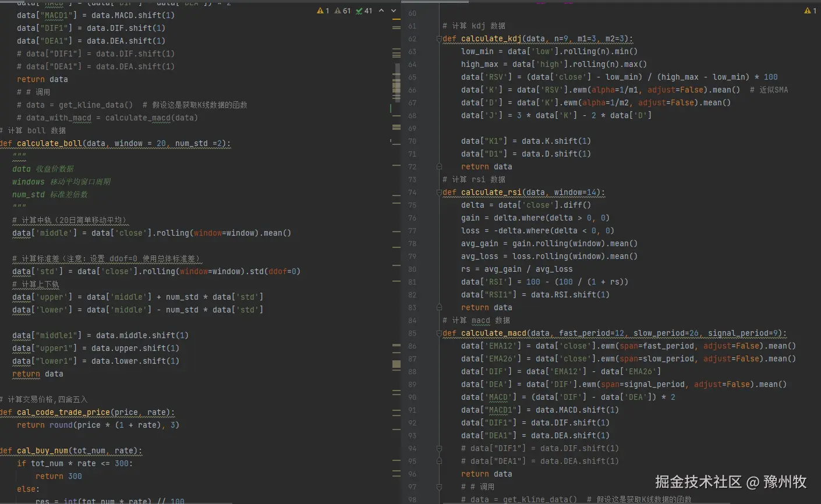Screen dimensions: 821x504
Task: Click 'rs = avg_gain / avg_loss' line
Action: pos(517,269)
